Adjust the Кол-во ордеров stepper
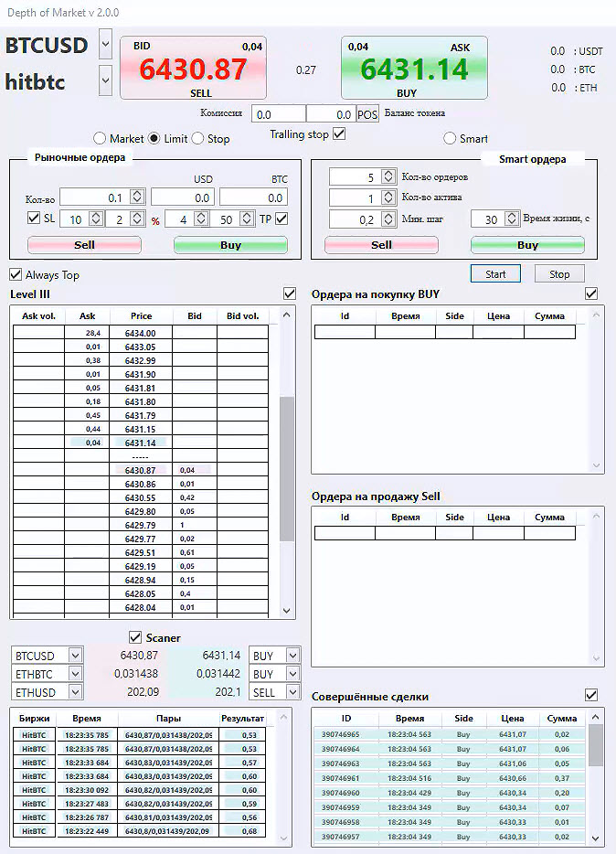The width and height of the screenshot is (616, 854). (x=388, y=176)
